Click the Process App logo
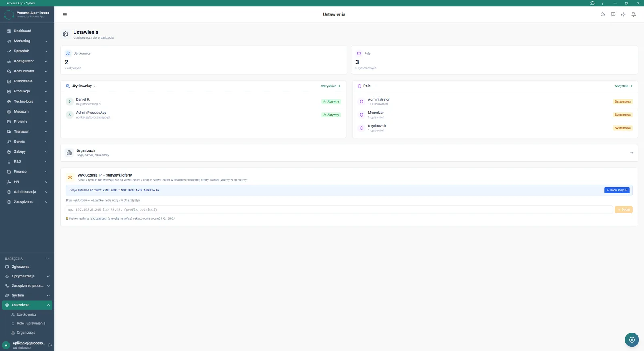Viewport: 644px width, 351px height. [x=9, y=14]
